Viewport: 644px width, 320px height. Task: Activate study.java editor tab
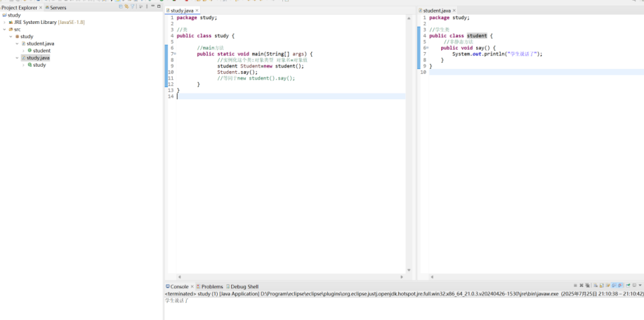[181, 11]
